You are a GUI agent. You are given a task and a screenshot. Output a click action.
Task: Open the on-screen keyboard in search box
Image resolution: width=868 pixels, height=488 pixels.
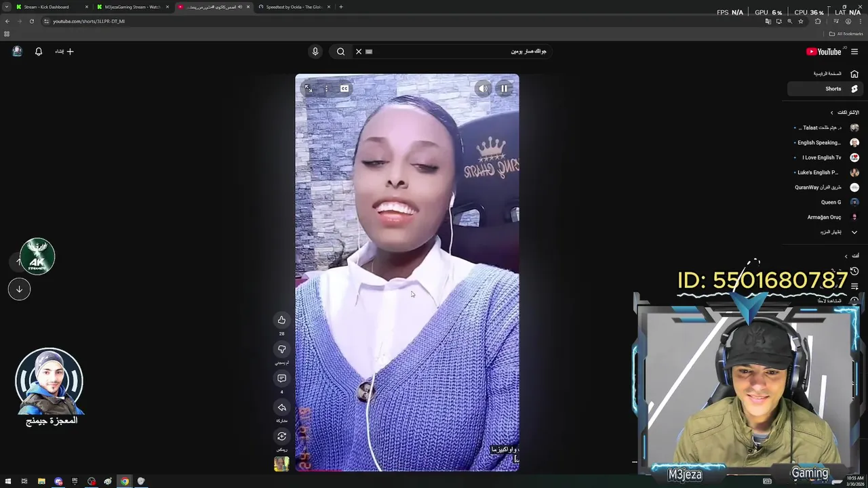[369, 52]
